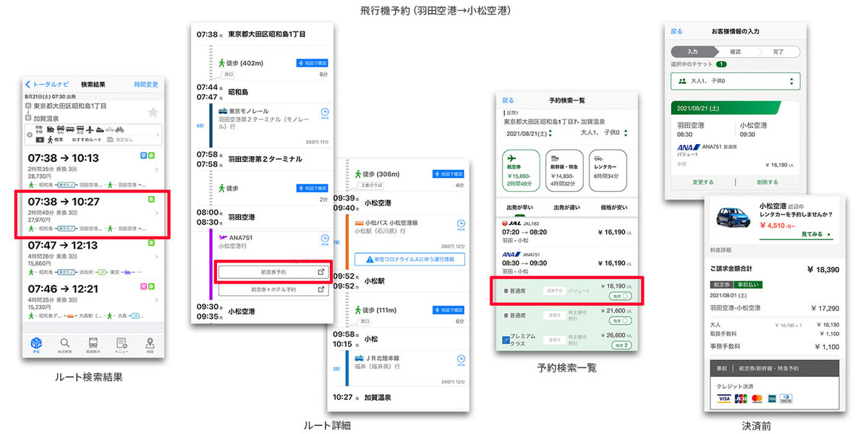Tap the 変更する link
Screen dimensions: 868x434
(x=703, y=182)
